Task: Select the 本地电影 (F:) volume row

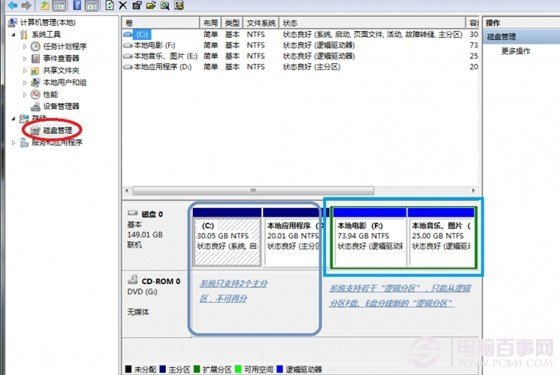Action: click(x=300, y=45)
